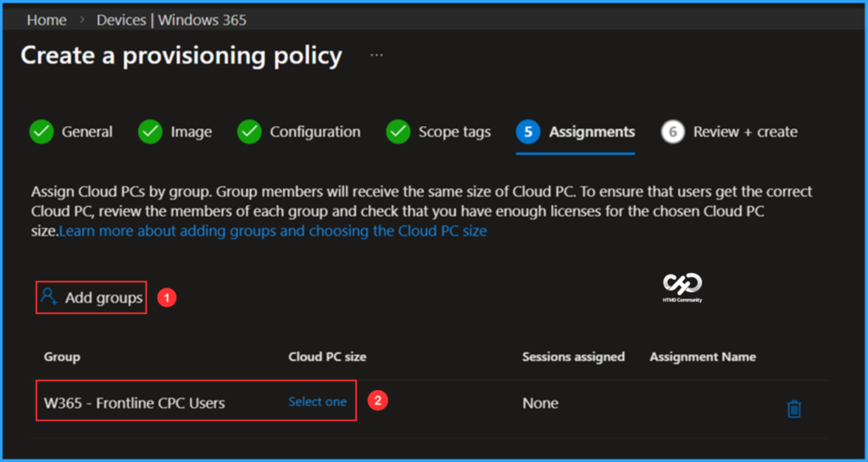The width and height of the screenshot is (868, 462).
Task: Click the Create a provisioning policy title
Action: pyautogui.click(x=181, y=56)
